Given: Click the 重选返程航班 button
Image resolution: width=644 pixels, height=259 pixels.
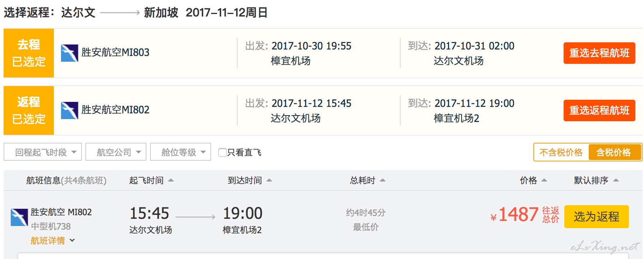Looking at the screenshot, I should pos(599,110).
